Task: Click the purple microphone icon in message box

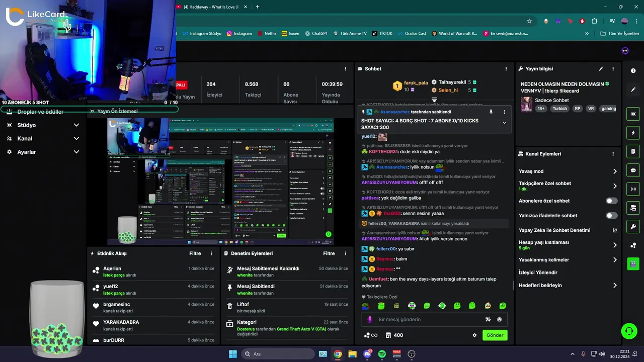Action: [370, 319]
